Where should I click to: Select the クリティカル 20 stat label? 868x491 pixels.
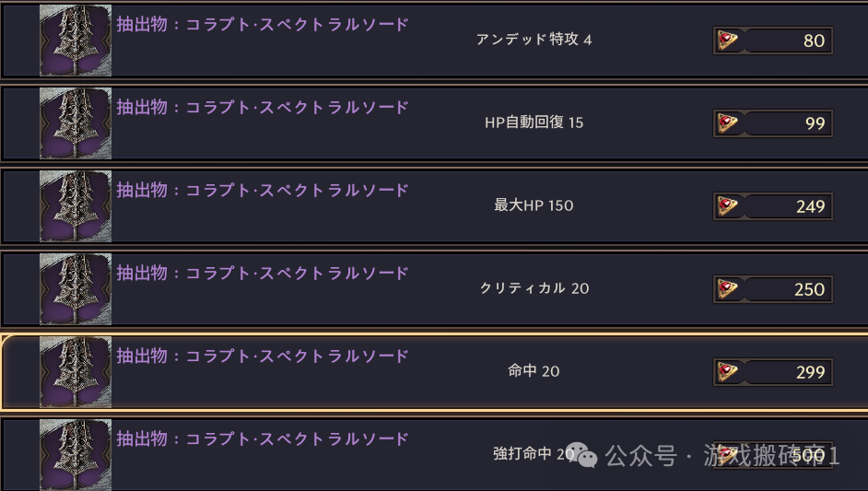(x=534, y=288)
